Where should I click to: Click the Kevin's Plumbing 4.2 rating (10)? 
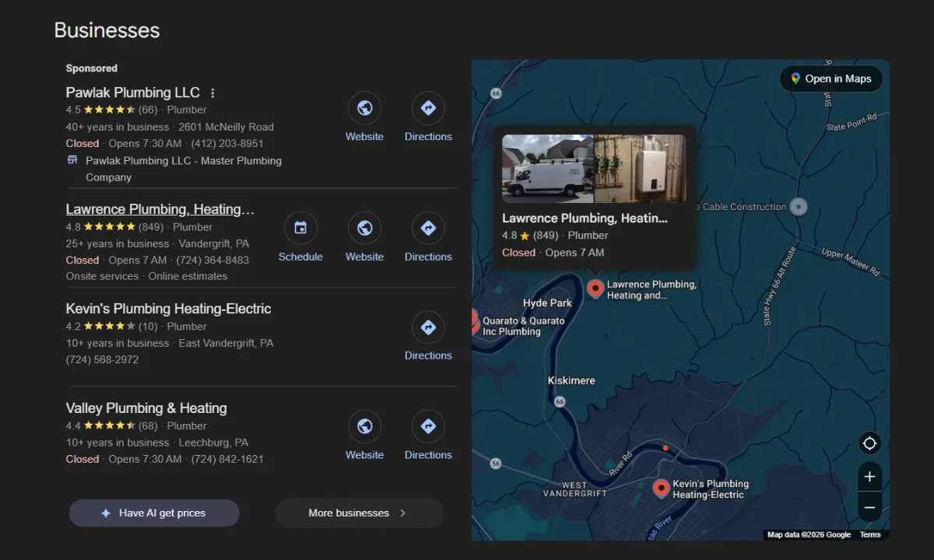(111, 327)
